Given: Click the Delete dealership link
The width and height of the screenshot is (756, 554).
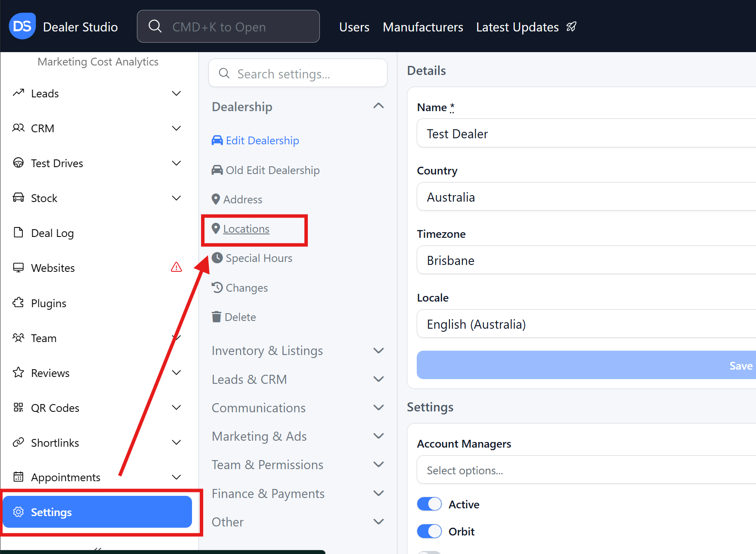Looking at the screenshot, I should (240, 317).
